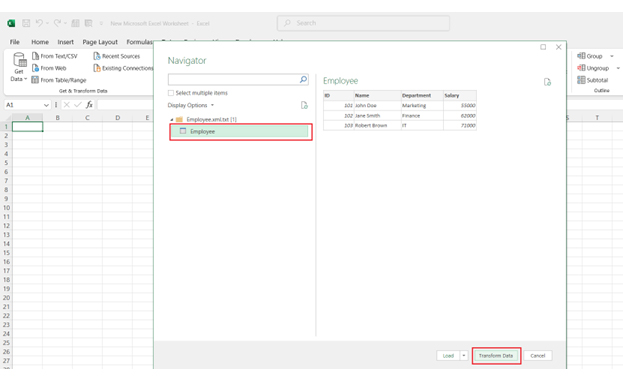Image resolution: width=623 pixels, height=381 pixels.
Task: Click the Cancel button in Navigator
Action: tap(538, 356)
